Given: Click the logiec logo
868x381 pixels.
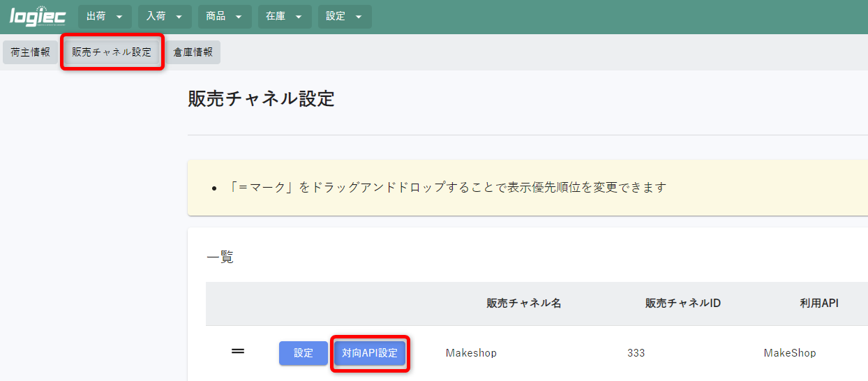Looking at the screenshot, I should point(37,16).
